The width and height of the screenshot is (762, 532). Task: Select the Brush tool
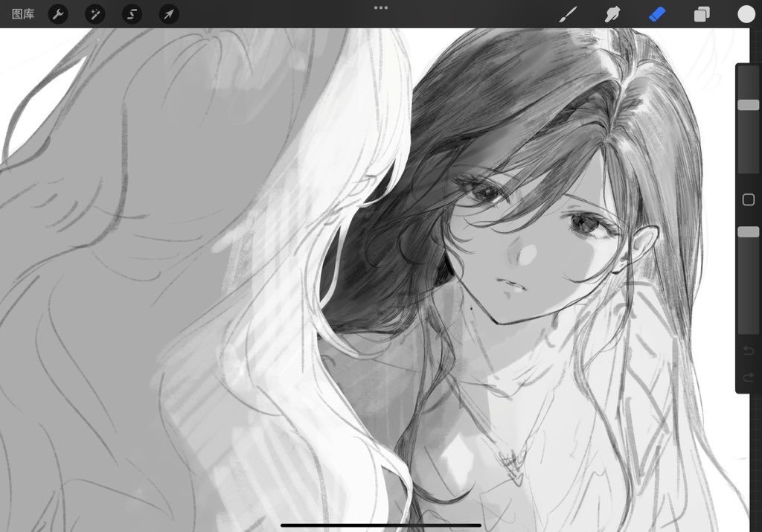(568, 14)
